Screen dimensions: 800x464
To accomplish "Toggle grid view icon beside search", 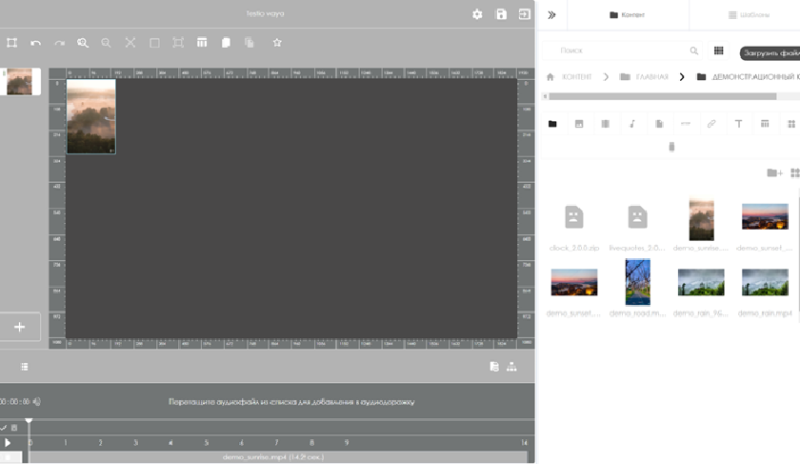I will (x=718, y=50).
